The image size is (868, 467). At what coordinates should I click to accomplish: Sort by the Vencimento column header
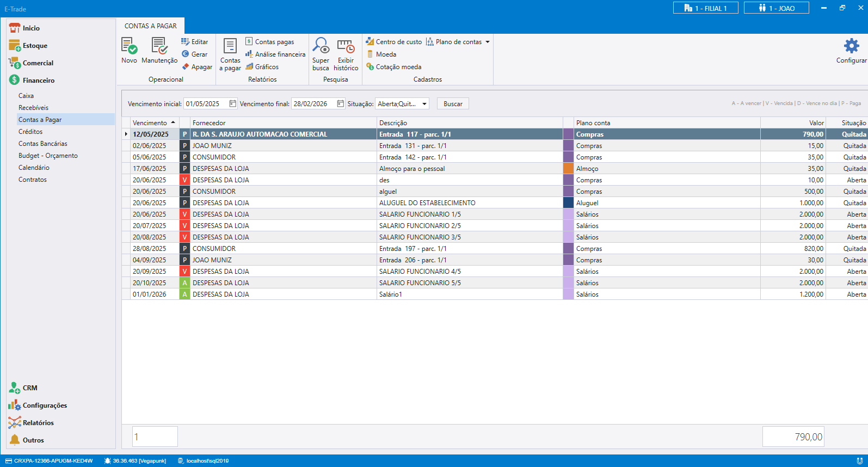(x=150, y=123)
